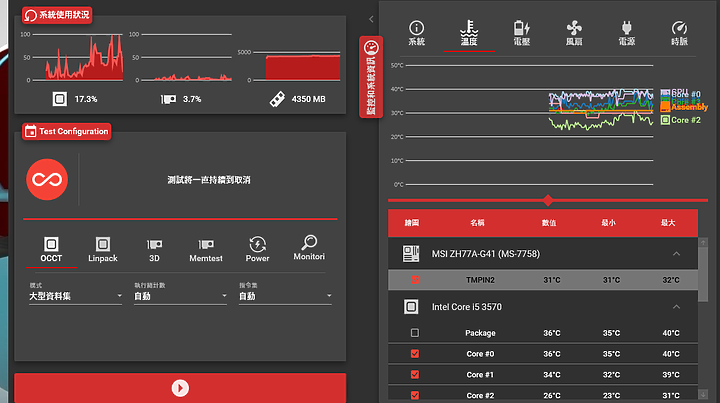Sort by the 最小 column header
Screen dimensions: 720x403
click(x=608, y=223)
